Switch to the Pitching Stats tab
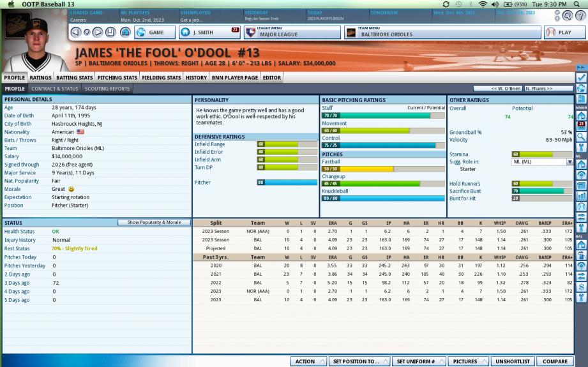This screenshot has width=588, height=367. point(117,78)
